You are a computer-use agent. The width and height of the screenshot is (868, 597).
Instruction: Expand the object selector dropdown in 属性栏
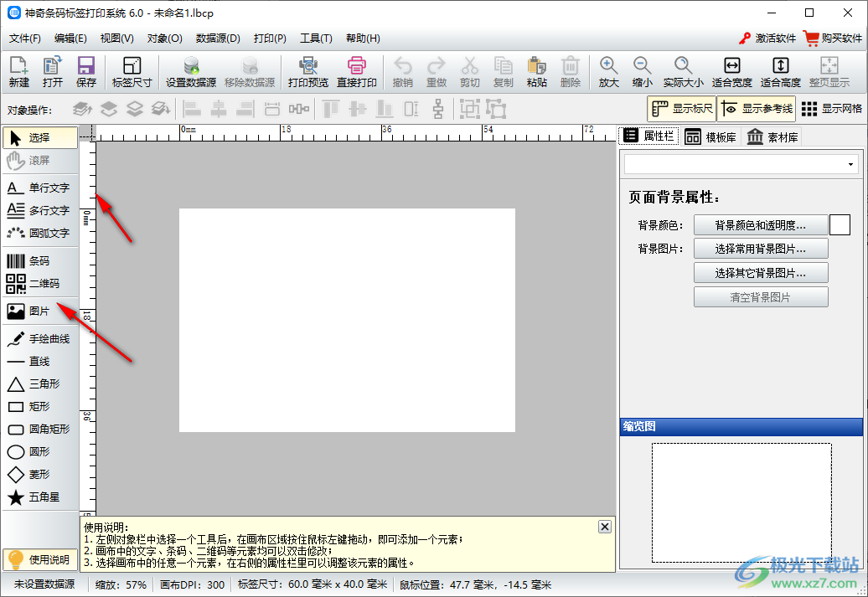[x=850, y=164]
